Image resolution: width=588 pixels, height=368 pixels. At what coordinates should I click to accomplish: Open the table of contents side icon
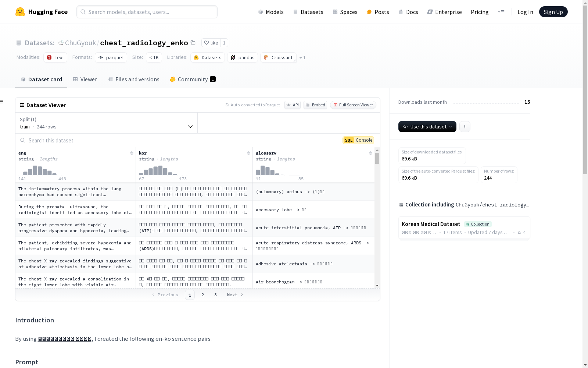coord(2,102)
